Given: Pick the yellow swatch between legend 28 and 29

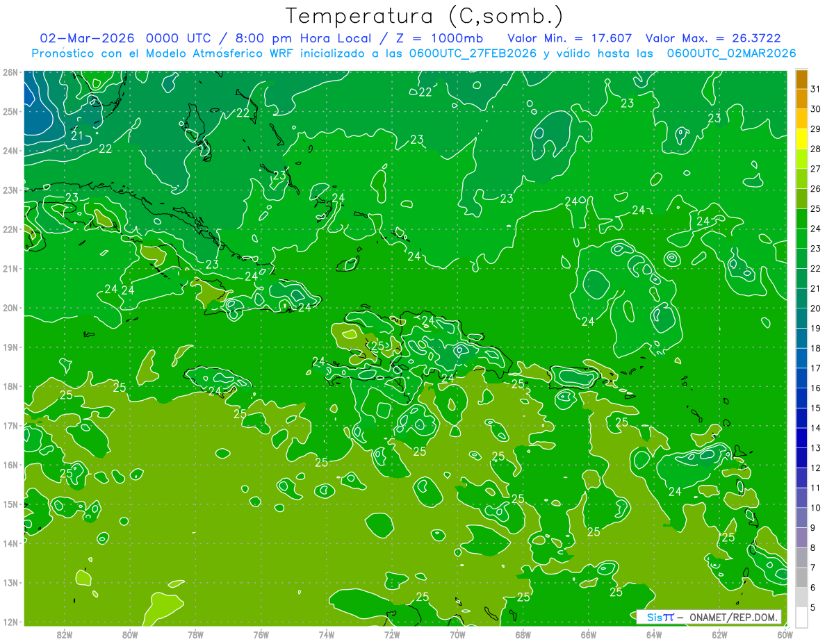Looking at the screenshot, I should 801,139.
